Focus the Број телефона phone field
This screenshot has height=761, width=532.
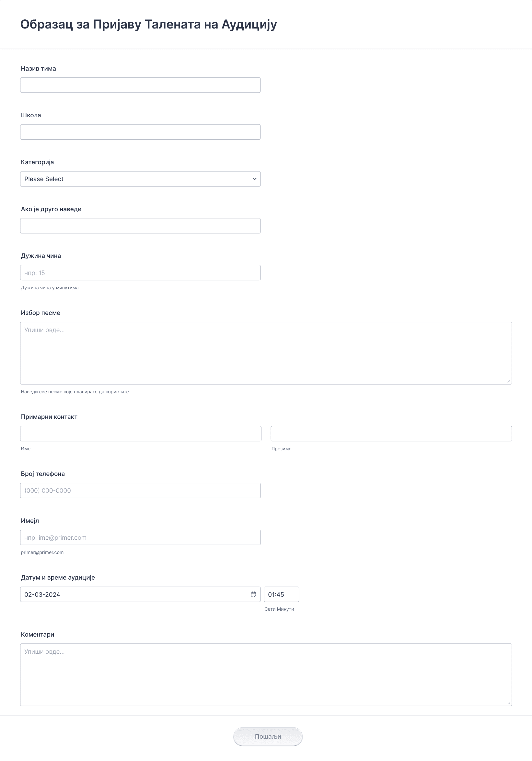pos(140,490)
